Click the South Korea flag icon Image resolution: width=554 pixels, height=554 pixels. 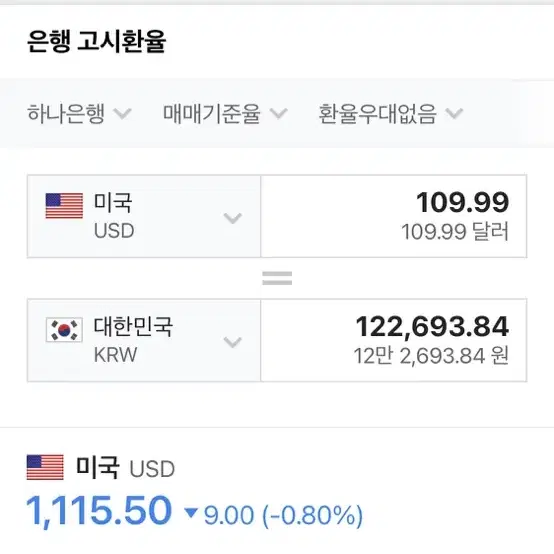pyautogui.click(x=64, y=330)
